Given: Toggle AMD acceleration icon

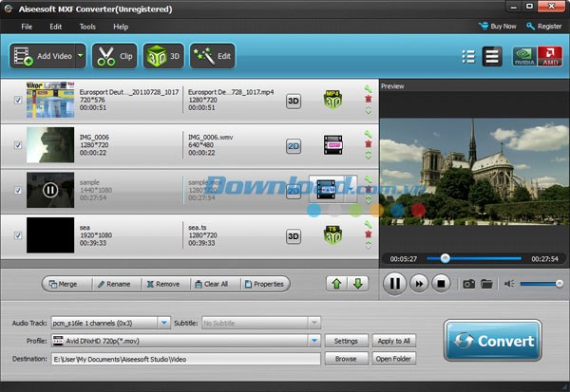Looking at the screenshot, I should (x=550, y=56).
